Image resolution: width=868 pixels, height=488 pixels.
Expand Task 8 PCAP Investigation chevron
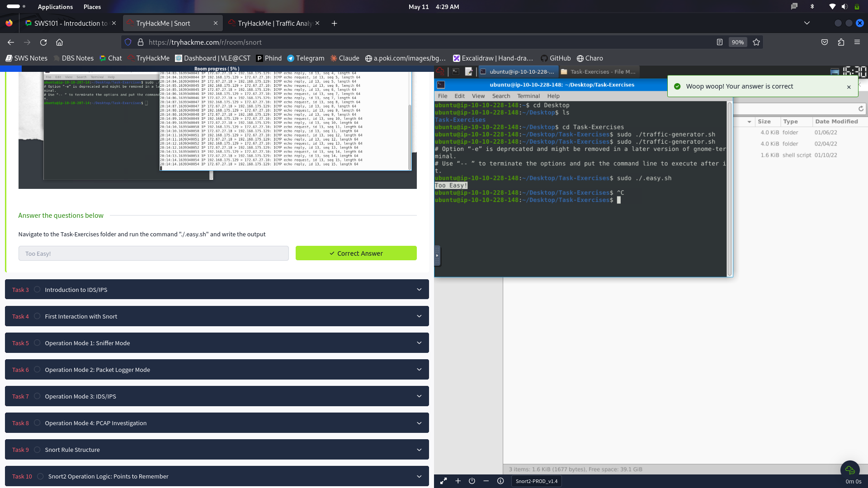tap(419, 423)
